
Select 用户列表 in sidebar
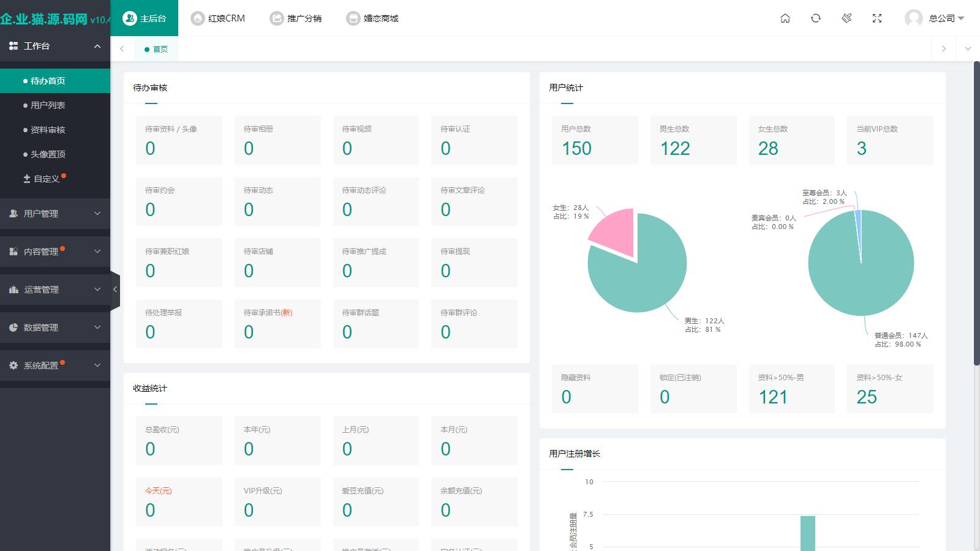(x=48, y=105)
